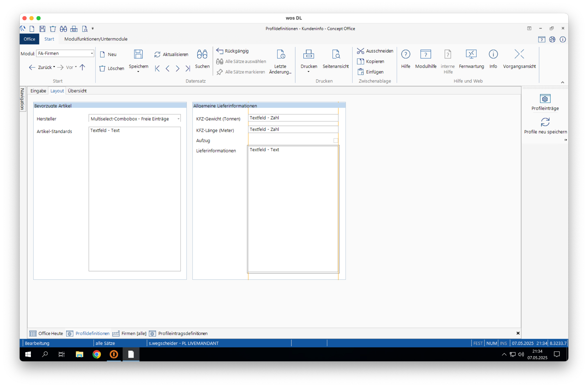Switch to the Start ribbon tab
588x387 pixels.
(x=49, y=39)
